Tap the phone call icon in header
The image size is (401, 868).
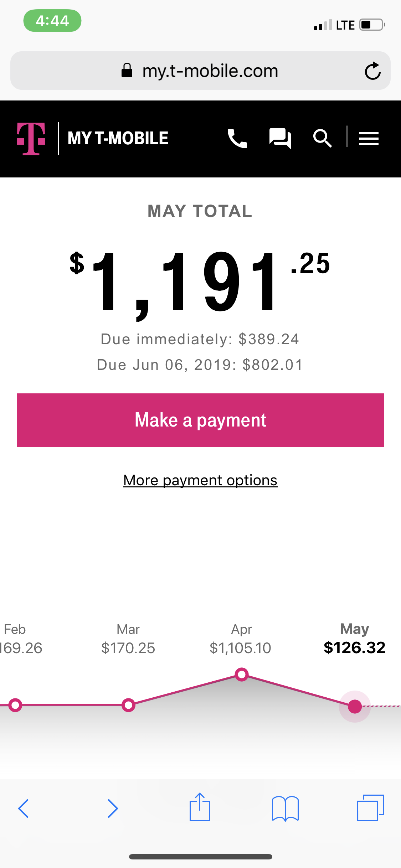pos(237,138)
